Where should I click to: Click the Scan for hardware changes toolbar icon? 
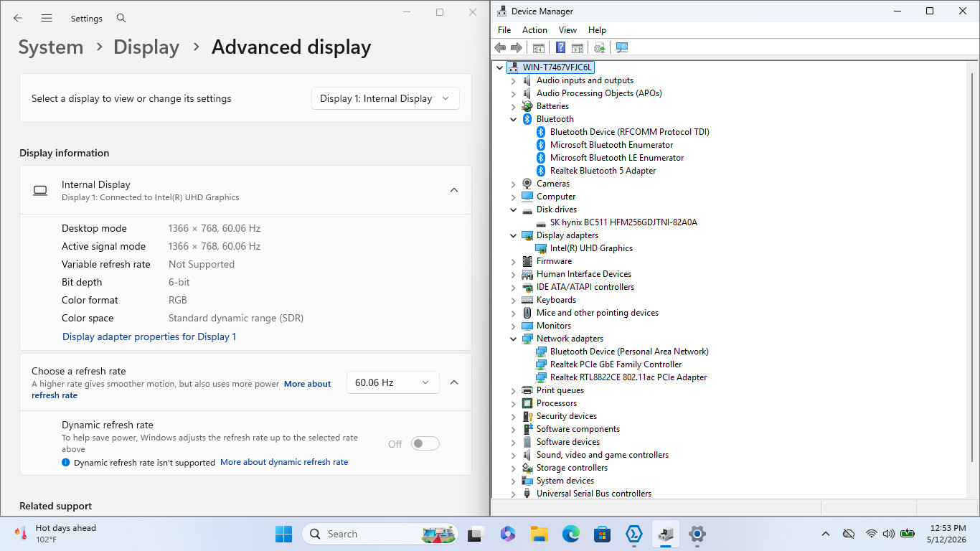[622, 47]
